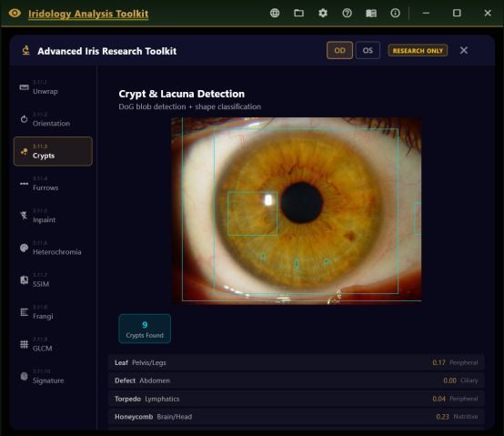This screenshot has height=436, width=504.
Task: Click the Unwrap sidebar icon
Action: 24,87
